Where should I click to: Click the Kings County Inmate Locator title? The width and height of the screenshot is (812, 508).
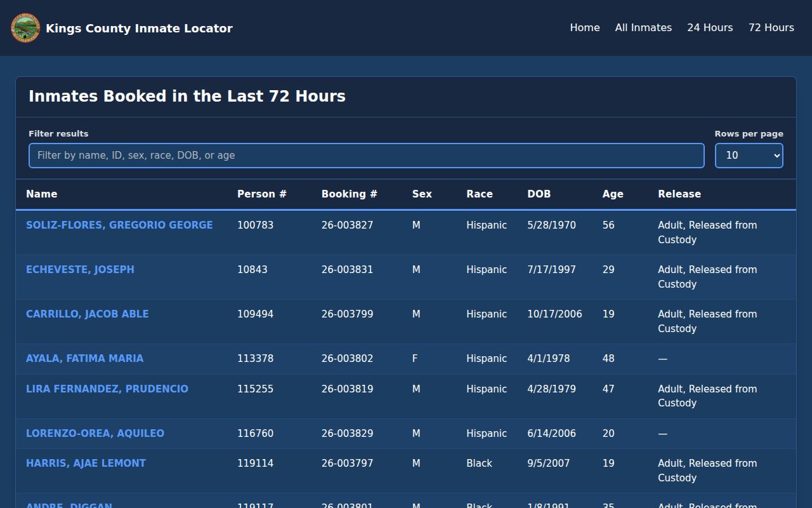pos(139,28)
